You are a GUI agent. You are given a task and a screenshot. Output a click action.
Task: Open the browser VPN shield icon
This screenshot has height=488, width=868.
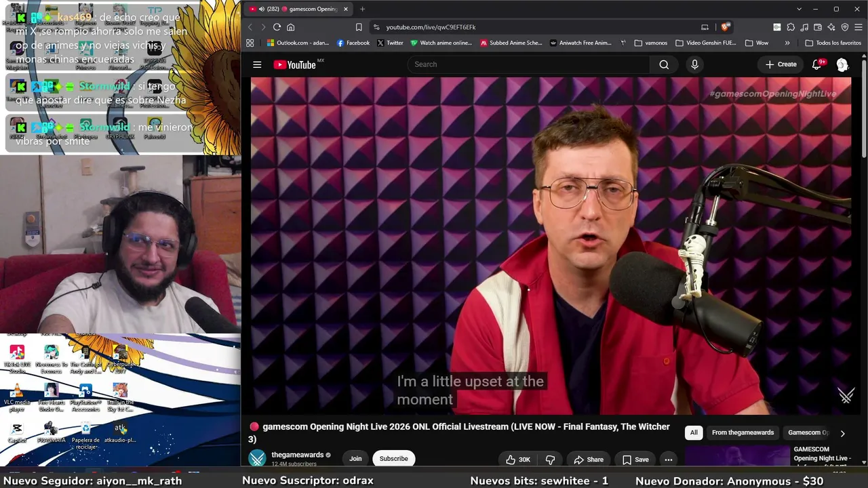[845, 27]
